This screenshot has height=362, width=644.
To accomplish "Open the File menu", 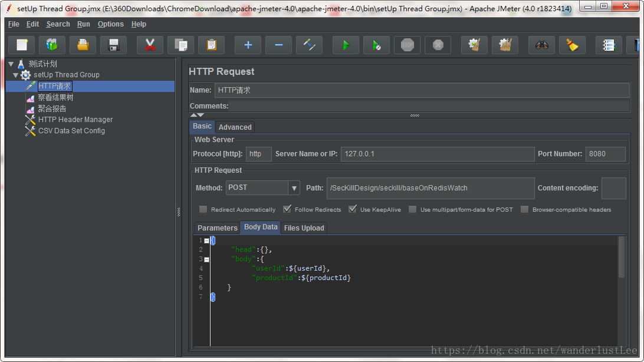I will click(14, 24).
